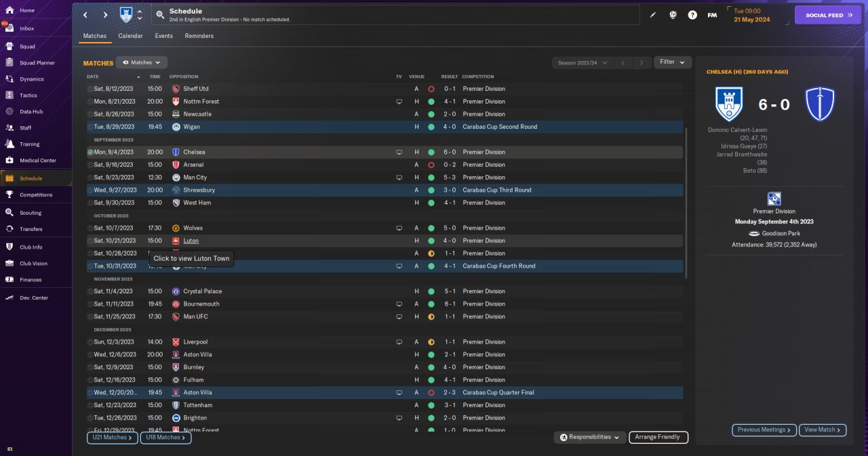Open Inbox with unread badge
This screenshot has height=456, width=868.
tap(9, 28)
